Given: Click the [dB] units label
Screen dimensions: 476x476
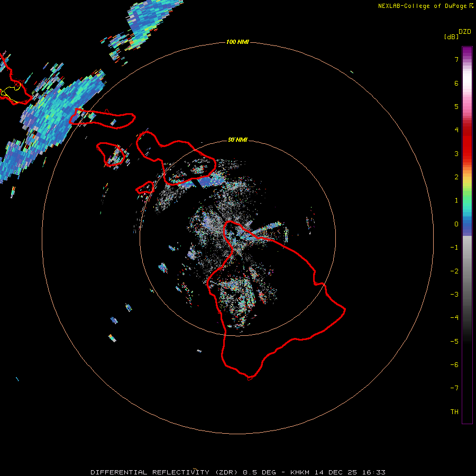Looking at the screenshot, I should (452, 36).
